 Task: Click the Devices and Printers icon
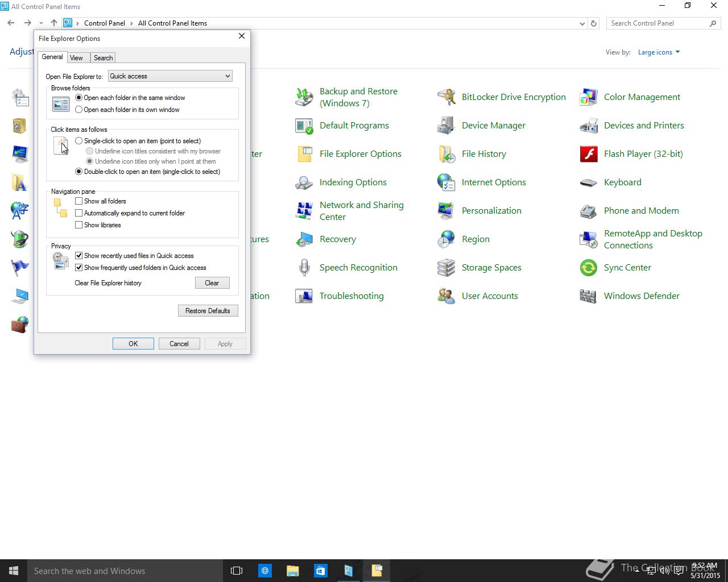tap(589, 126)
